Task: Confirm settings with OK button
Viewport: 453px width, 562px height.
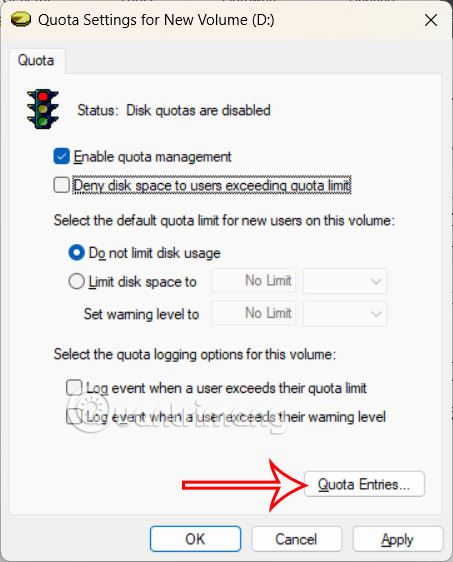Action: (195, 539)
